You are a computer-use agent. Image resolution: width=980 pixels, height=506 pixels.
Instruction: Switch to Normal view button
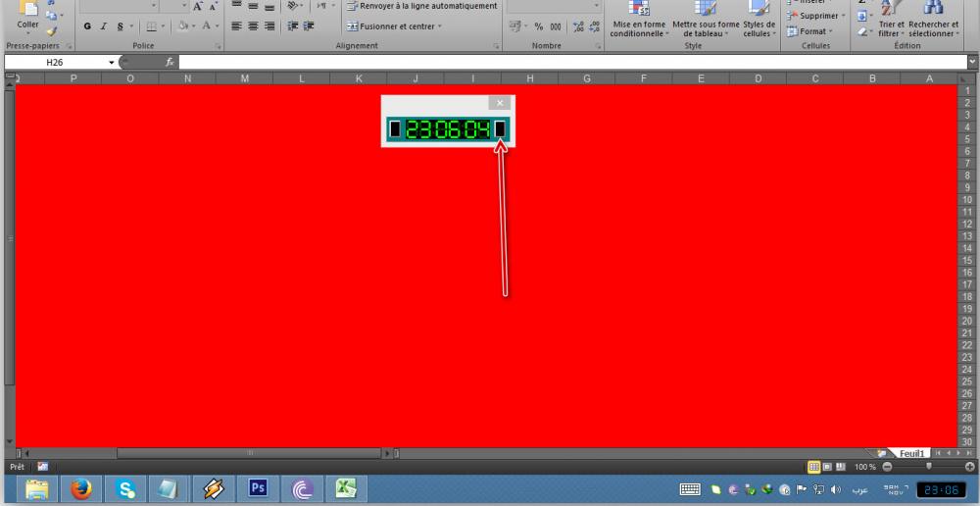tap(813, 467)
